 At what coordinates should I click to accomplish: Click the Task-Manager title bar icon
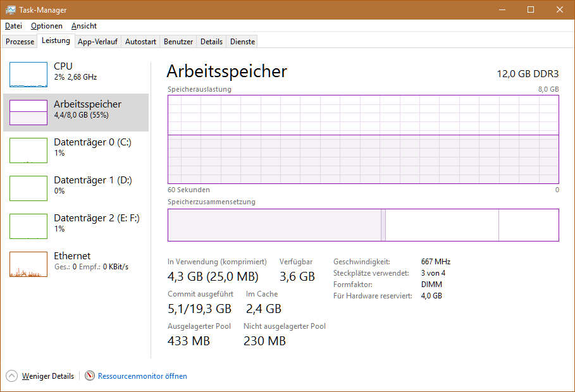(10, 10)
